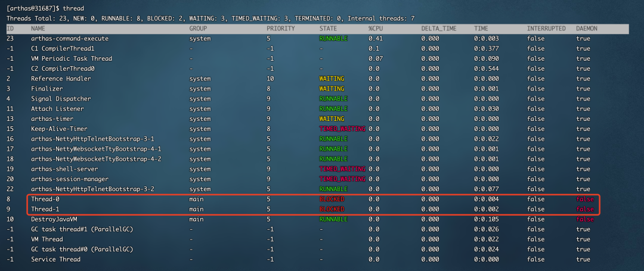Select the arthas-command-execute thread name
The image size is (644, 271).
pyautogui.click(x=70, y=39)
